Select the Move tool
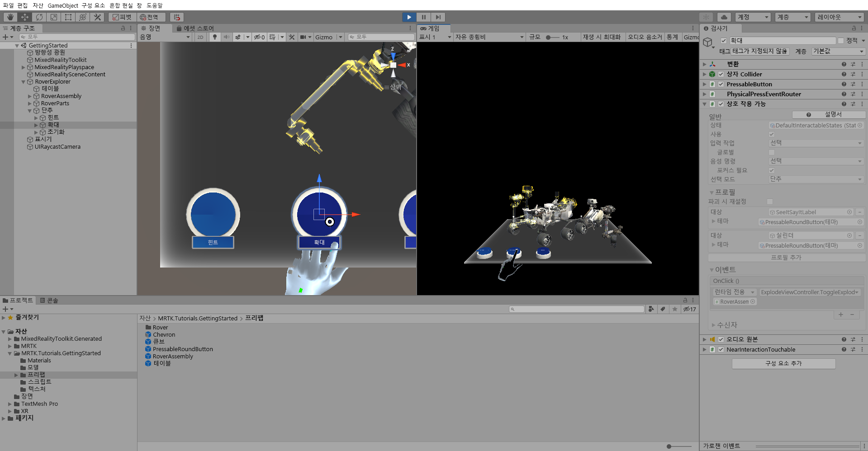The width and height of the screenshot is (868, 451). (x=24, y=17)
